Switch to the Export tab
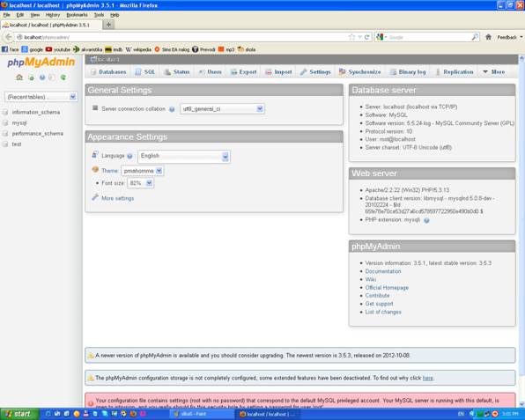The height and width of the screenshot is (420, 525). (244, 72)
